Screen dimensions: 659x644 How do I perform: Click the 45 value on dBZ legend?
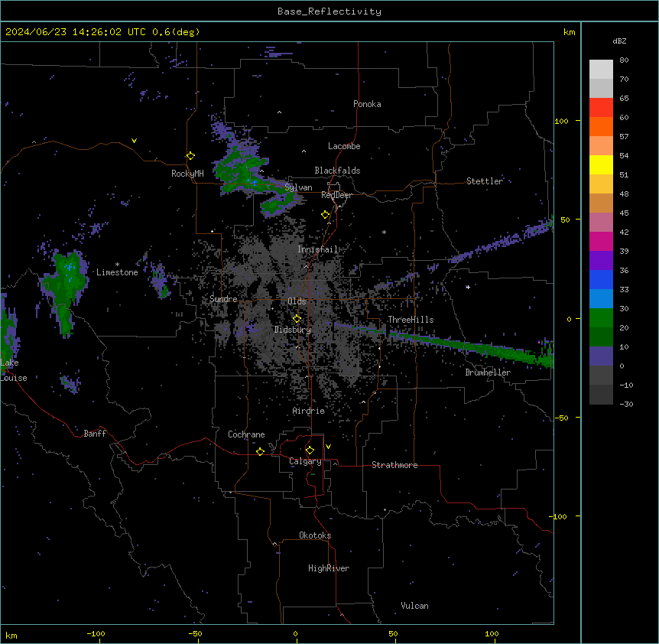pos(624,213)
